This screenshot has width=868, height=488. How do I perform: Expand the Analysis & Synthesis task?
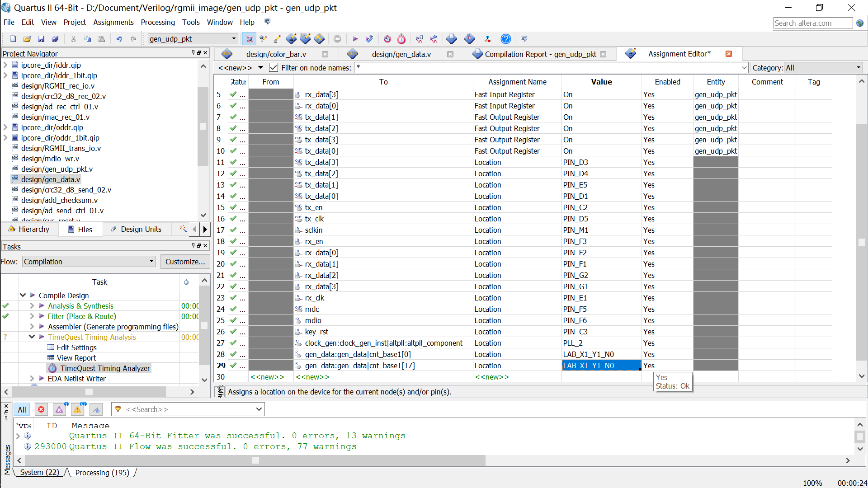pos(32,306)
